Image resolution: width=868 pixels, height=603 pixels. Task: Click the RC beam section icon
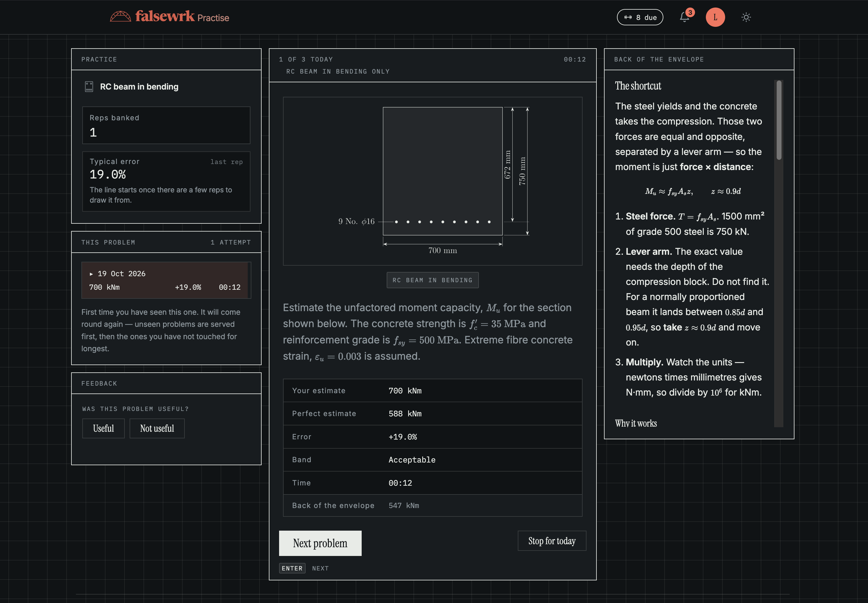89,87
